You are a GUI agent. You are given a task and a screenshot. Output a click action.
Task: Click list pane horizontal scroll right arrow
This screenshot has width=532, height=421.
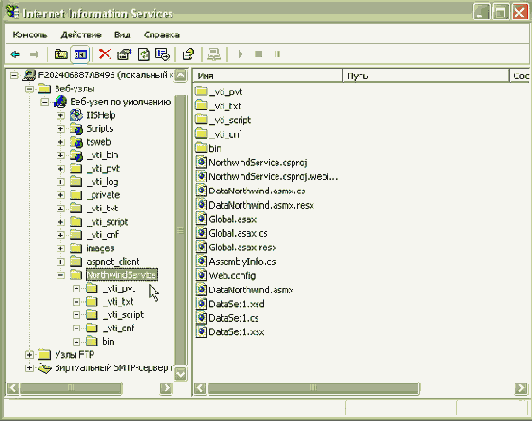(521, 388)
